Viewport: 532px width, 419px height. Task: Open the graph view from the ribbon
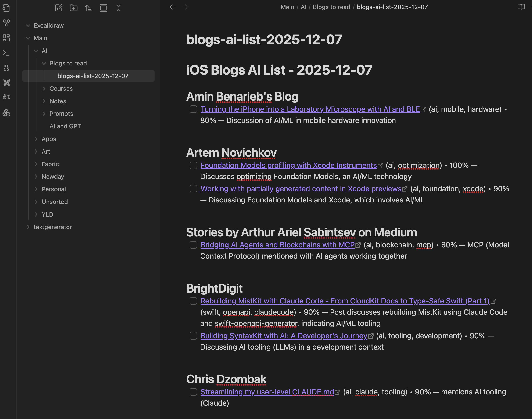[x=6, y=23]
